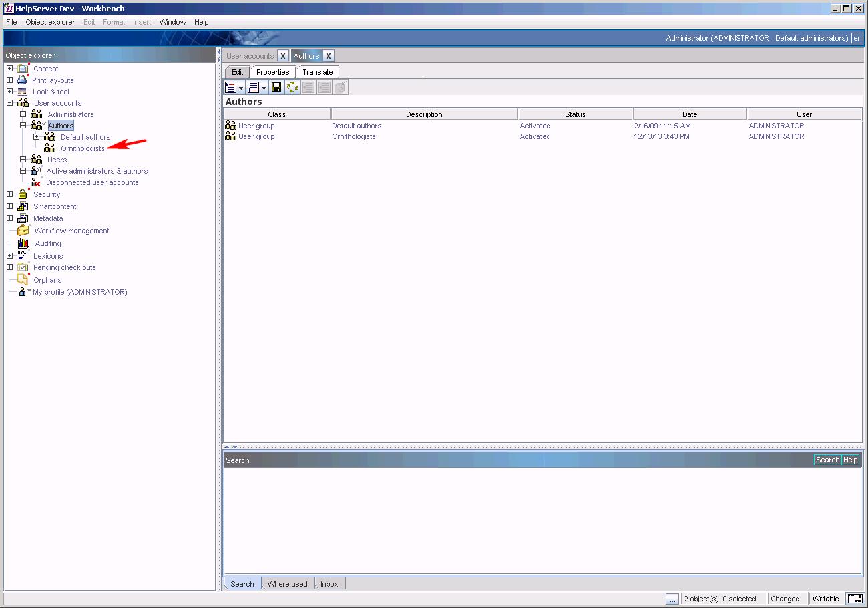Click the Print lay-outs printer icon
This screenshot has height=608, width=868.
coord(23,80)
